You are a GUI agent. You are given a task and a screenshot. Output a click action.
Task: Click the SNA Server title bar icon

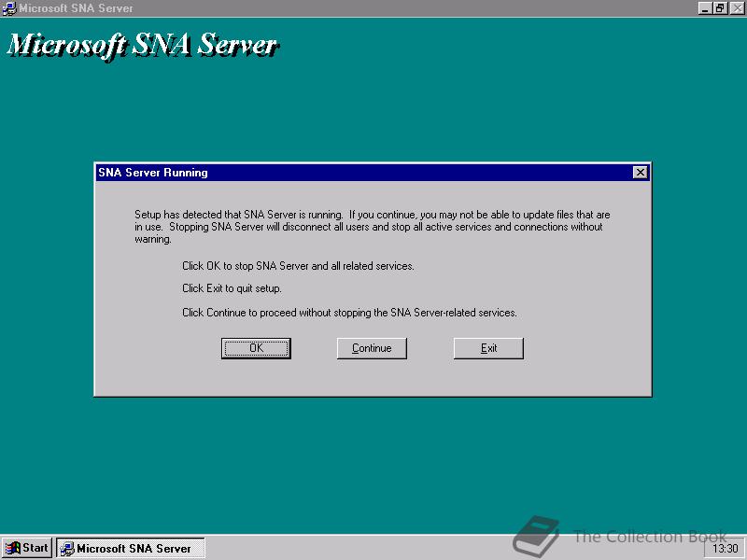click(x=9, y=8)
